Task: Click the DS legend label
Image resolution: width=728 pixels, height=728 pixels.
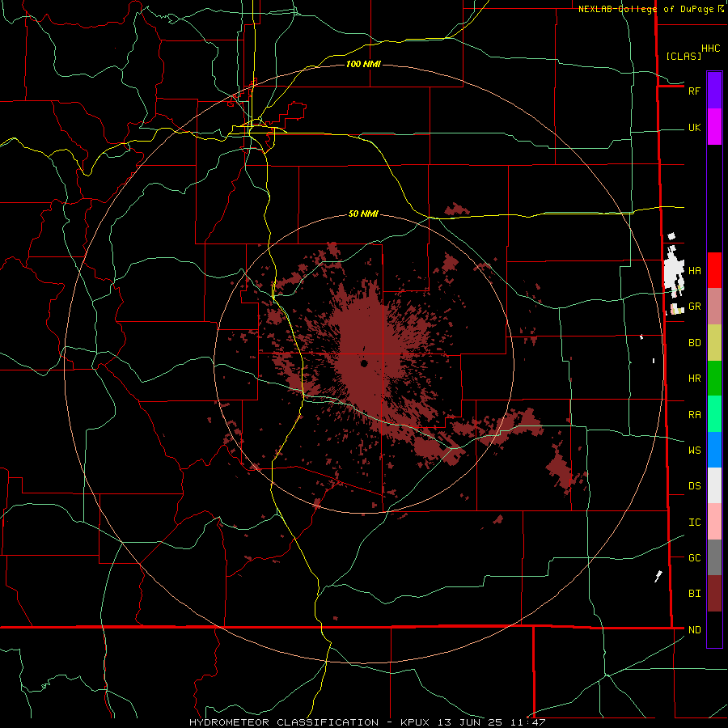Action: click(x=694, y=485)
